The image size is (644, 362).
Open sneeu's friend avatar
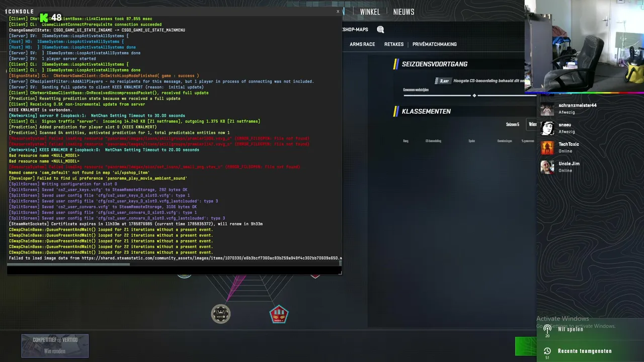coord(547,128)
